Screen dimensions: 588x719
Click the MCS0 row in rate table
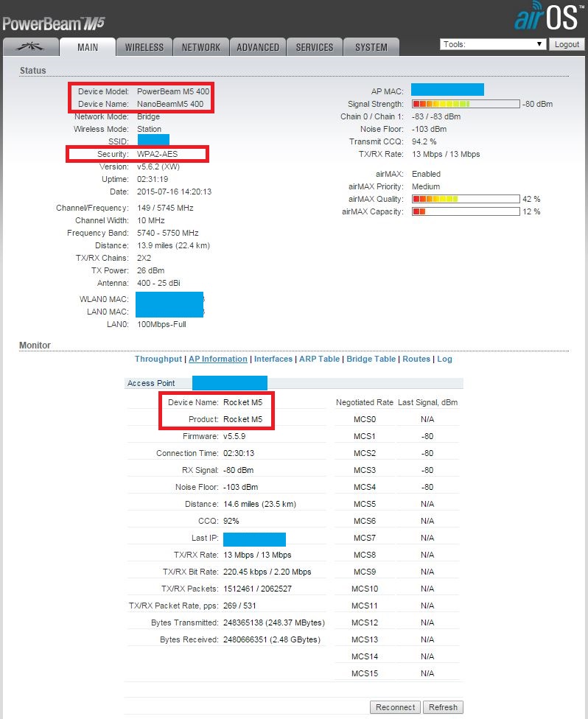point(396,419)
